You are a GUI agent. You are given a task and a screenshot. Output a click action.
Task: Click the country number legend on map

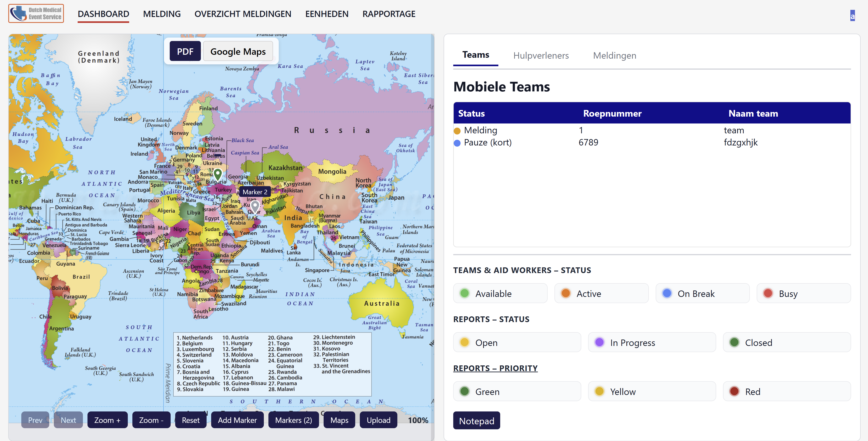tap(272, 364)
